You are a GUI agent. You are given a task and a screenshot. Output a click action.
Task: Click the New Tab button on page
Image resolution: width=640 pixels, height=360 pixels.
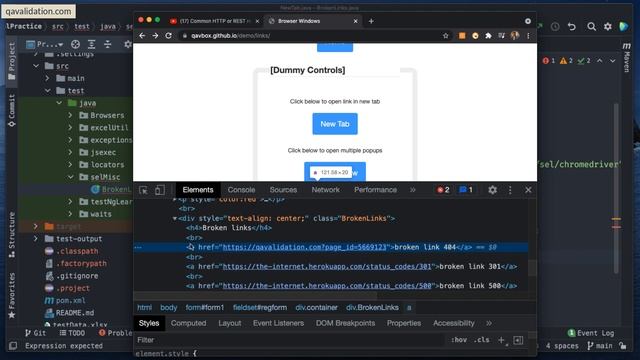(x=335, y=124)
